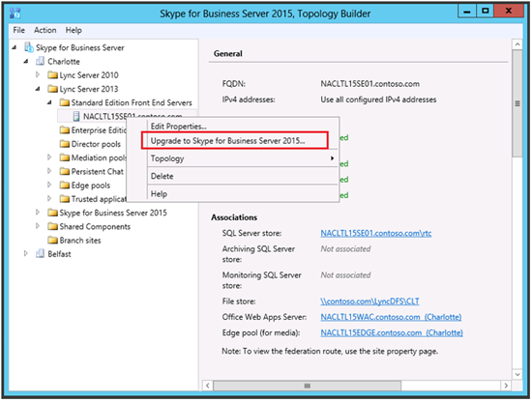Open the File menu
Viewport: 532px width, 401px height.
19,30
